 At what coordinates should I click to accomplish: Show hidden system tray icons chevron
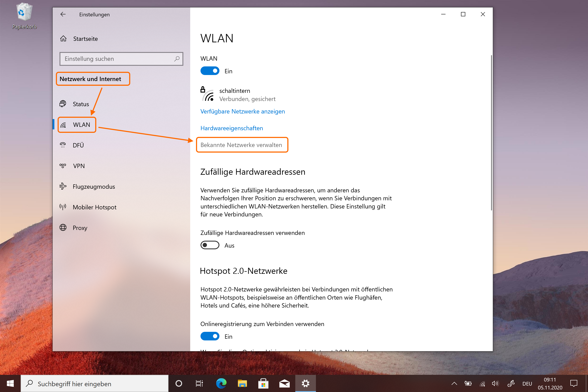(454, 383)
